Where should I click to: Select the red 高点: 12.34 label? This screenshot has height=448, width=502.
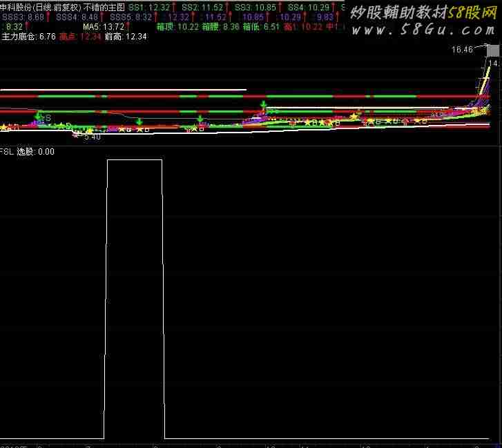pyautogui.click(x=80, y=37)
